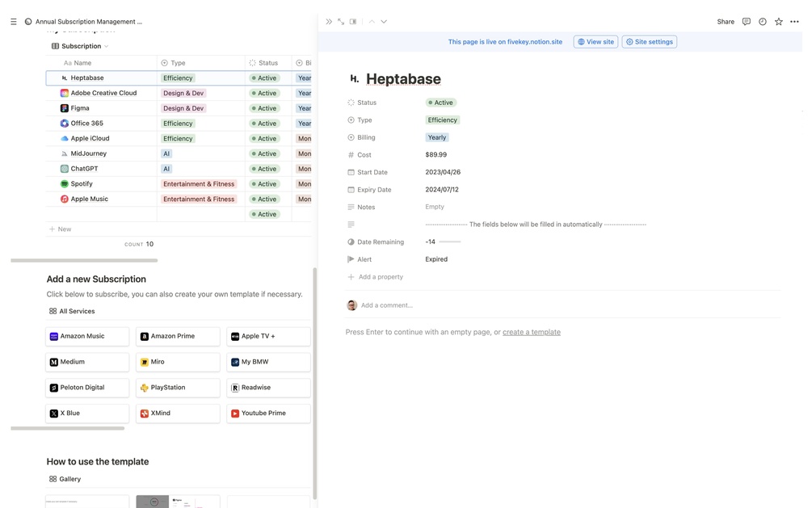Open the Subscription view dropdown
The height and width of the screenshot is (508, 812).
[x=80, y=46]
